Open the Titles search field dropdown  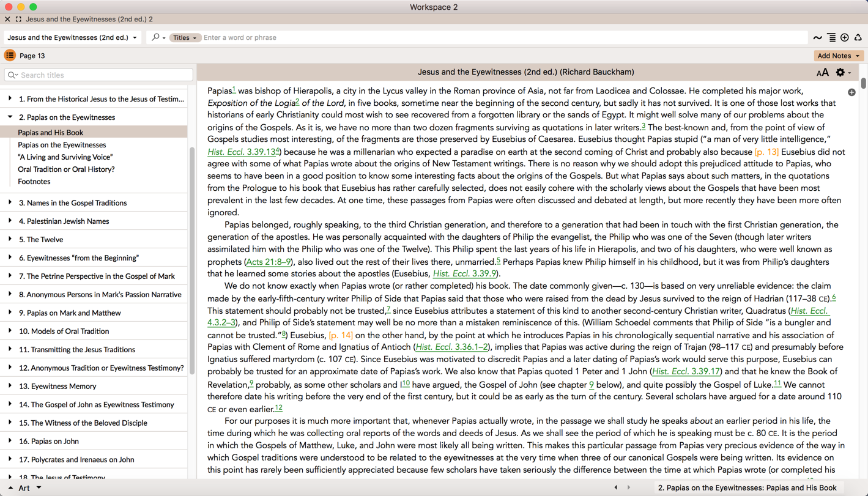point(185,38)
